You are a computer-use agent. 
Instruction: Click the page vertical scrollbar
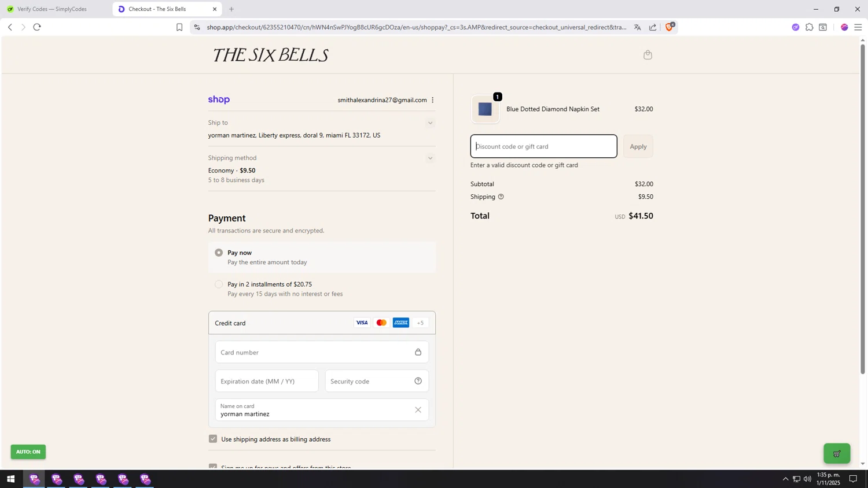click(x=862, y=208)
